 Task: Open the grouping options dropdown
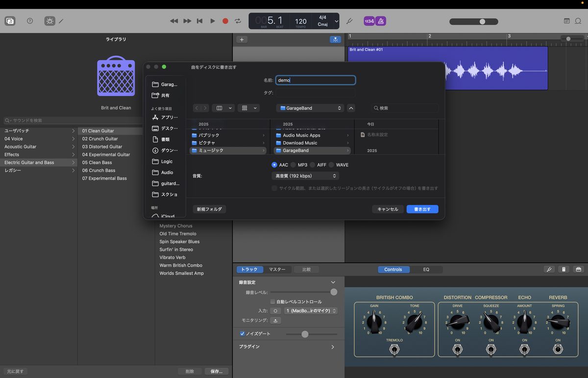[248, 108]
